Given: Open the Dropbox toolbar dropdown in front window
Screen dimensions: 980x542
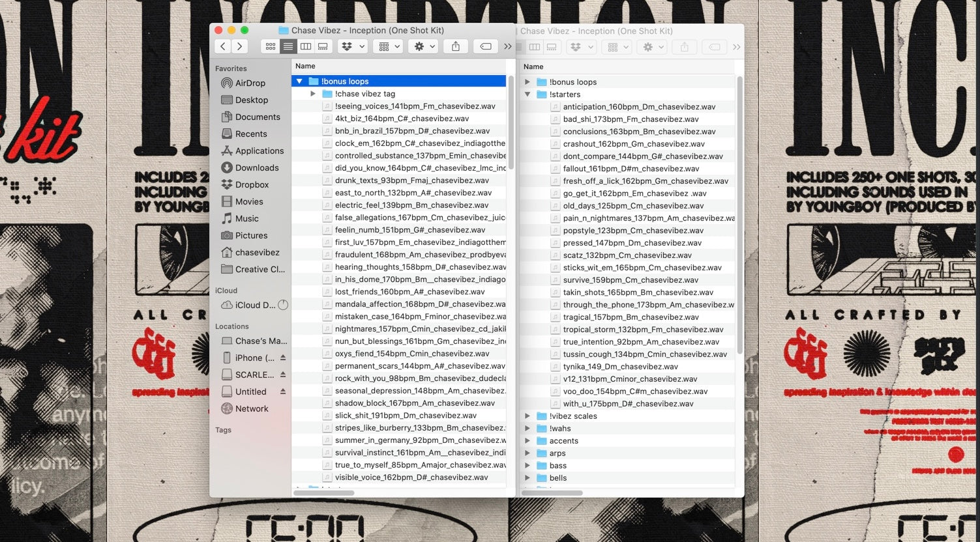Looking at the screenshot, I should [x=353, y=46].
